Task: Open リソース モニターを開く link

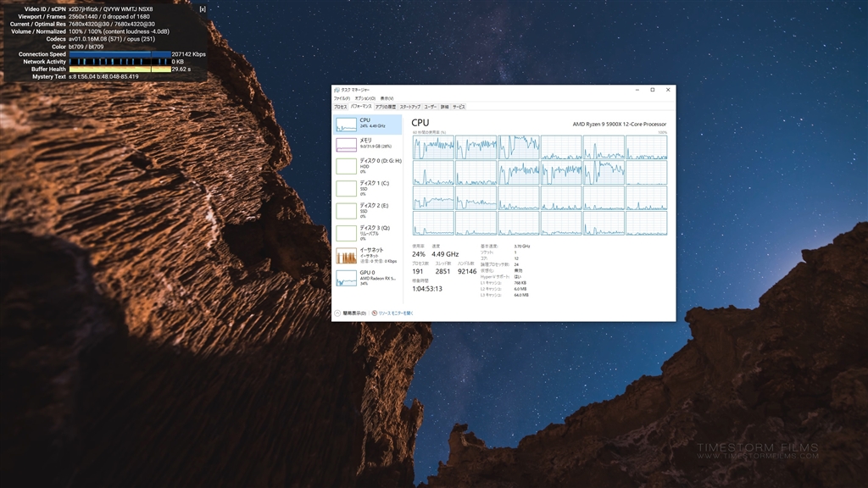Action: coord(396,313)
